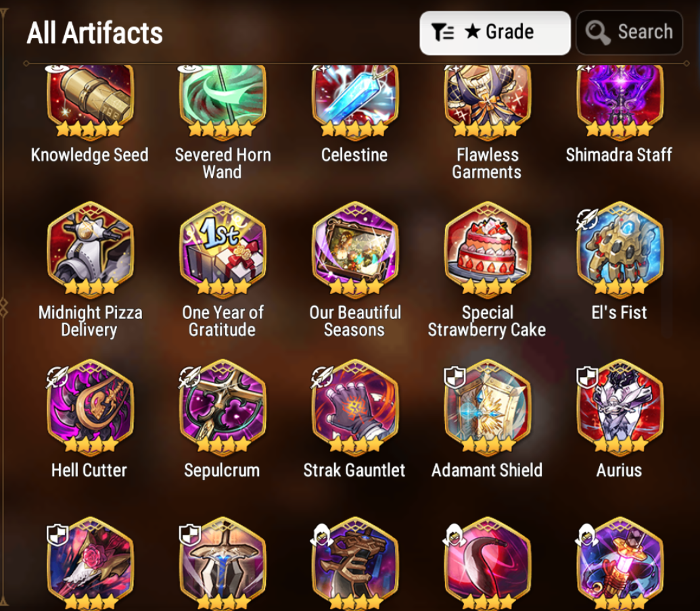The height and width of the screenshot is (611, 700).
Task: Select One Year of Gratitude artifact
Action: [223, 249]
